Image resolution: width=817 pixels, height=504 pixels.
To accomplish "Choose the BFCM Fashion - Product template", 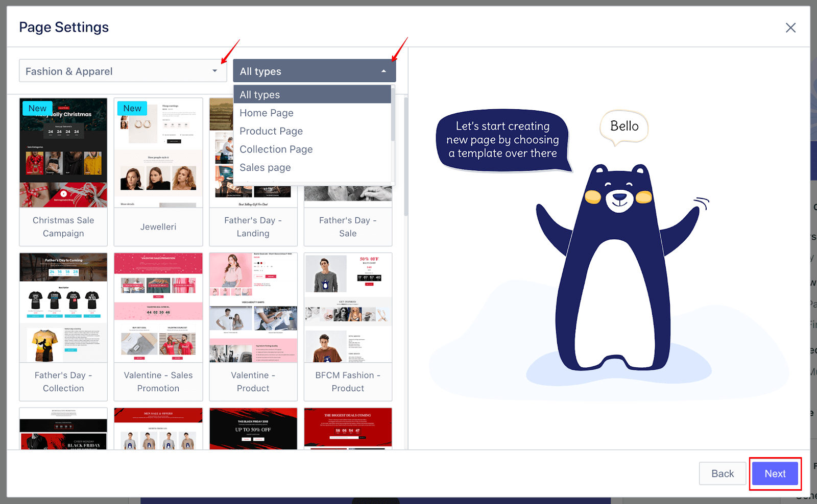I will (348, 326).
